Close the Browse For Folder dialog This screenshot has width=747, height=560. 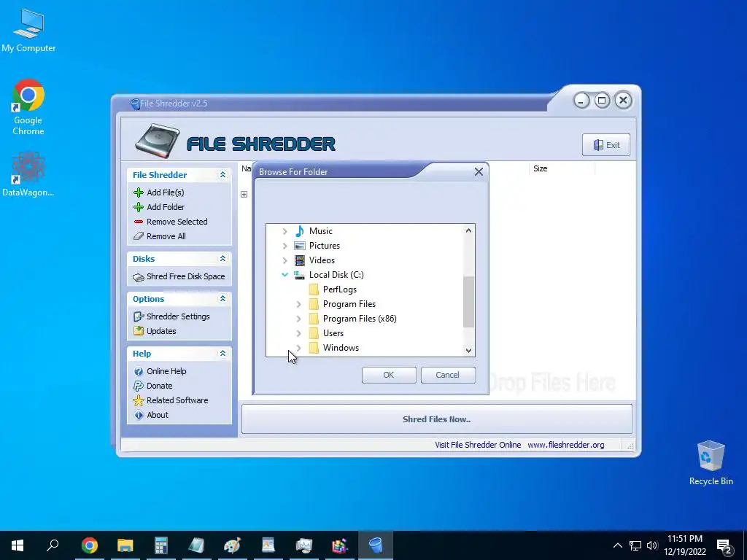[x=479, y=172]
